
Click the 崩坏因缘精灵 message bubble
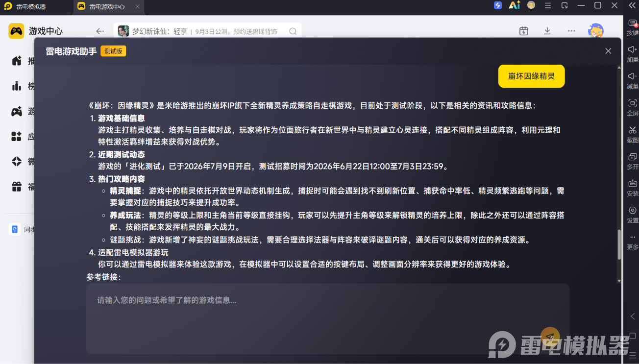pos(531,76)
